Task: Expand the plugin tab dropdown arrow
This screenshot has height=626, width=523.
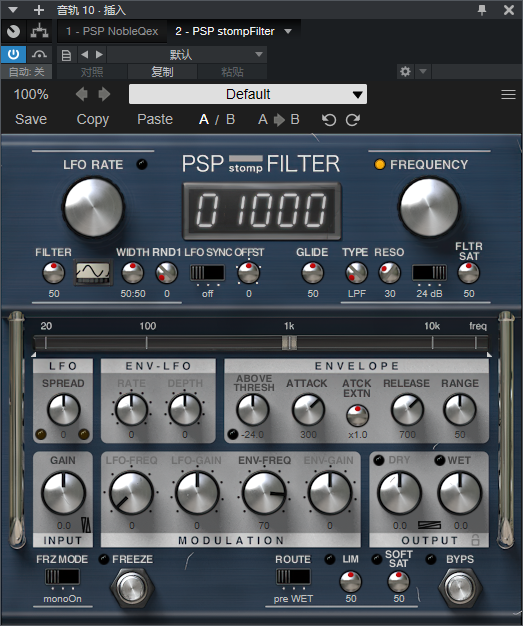Action: pyautogui.click(x=288, y=31)
